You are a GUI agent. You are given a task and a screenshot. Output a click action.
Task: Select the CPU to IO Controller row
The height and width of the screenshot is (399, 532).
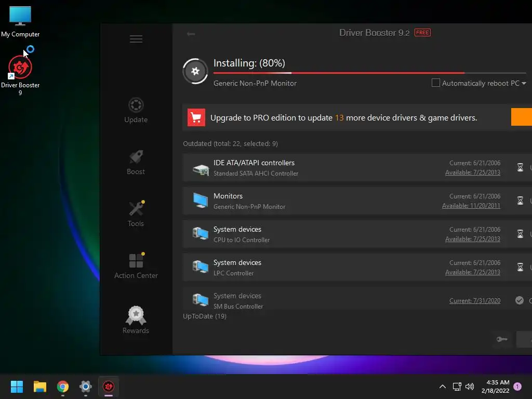357,234
